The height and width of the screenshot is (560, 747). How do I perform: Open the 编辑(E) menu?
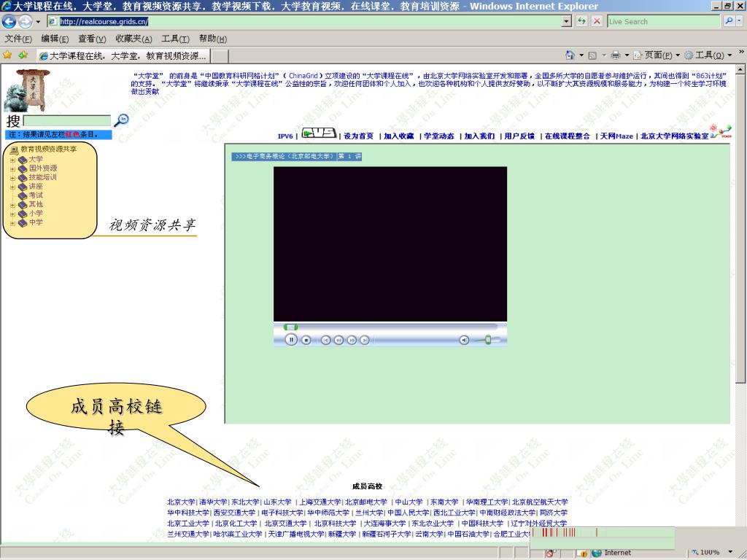pos(55,39)
